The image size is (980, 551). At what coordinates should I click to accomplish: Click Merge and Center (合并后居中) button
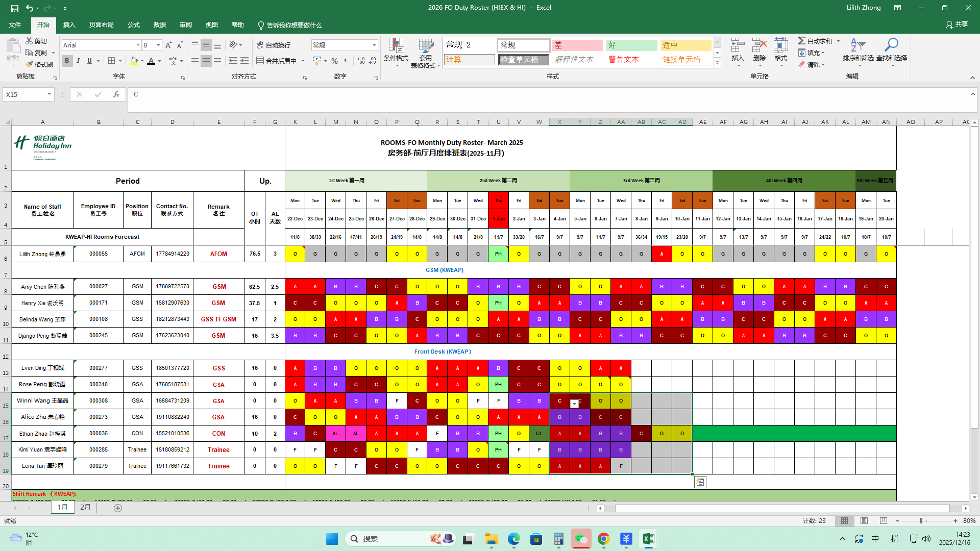(x=277, y=61)
